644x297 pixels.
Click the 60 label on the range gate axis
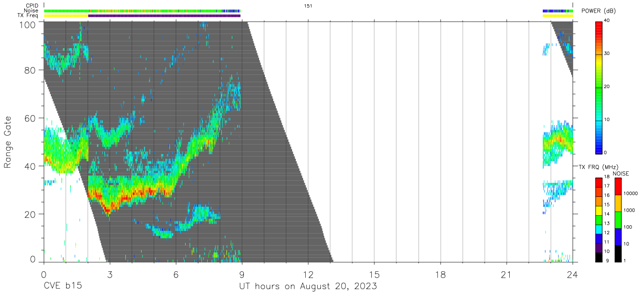30,118
